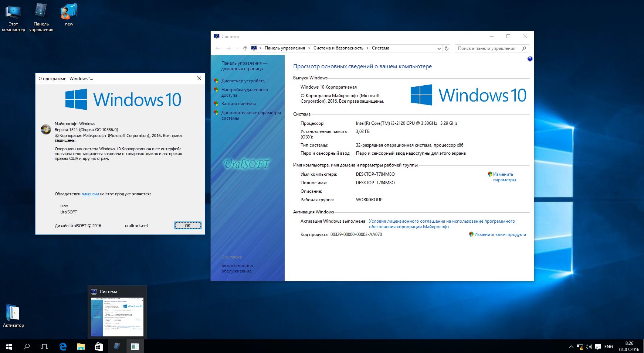Click лицензии link in About dialog
Viewport: 644px width, 353px height.
pos(90,194)
